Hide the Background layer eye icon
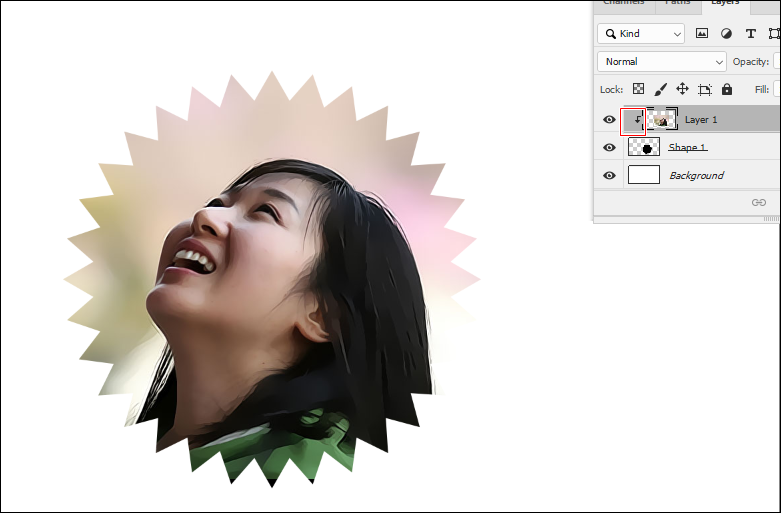The width and height of the screenshot is (781, 513). click(609, 176)
